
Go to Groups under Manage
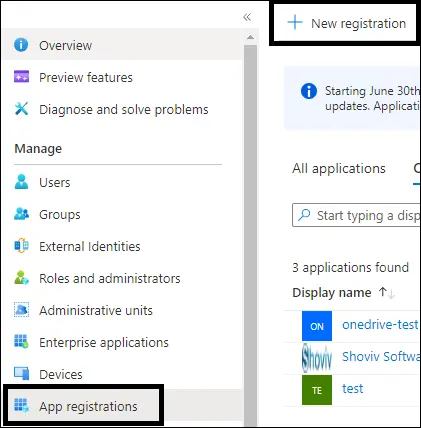pos(123,214)
